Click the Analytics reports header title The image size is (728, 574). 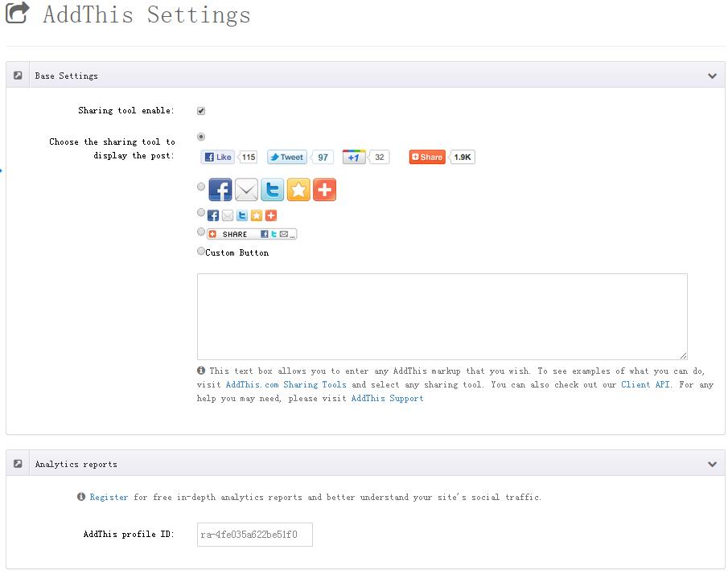pos(76,464)
